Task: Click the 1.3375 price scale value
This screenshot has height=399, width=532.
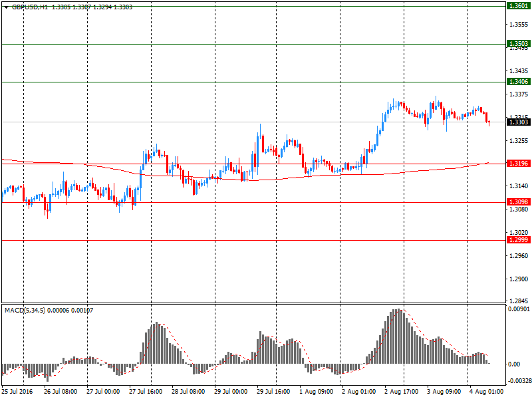Action: (x=519, y=94)
